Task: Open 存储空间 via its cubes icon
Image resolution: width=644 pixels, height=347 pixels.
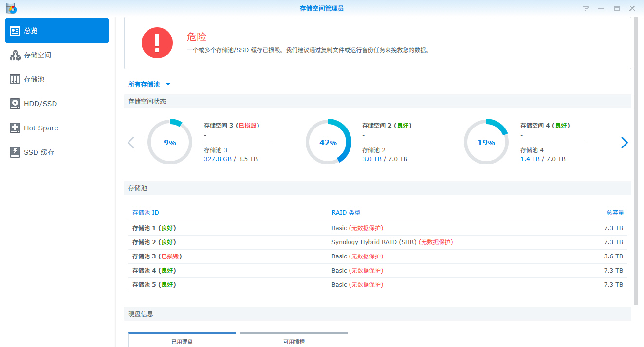Action: click(15, 55)
